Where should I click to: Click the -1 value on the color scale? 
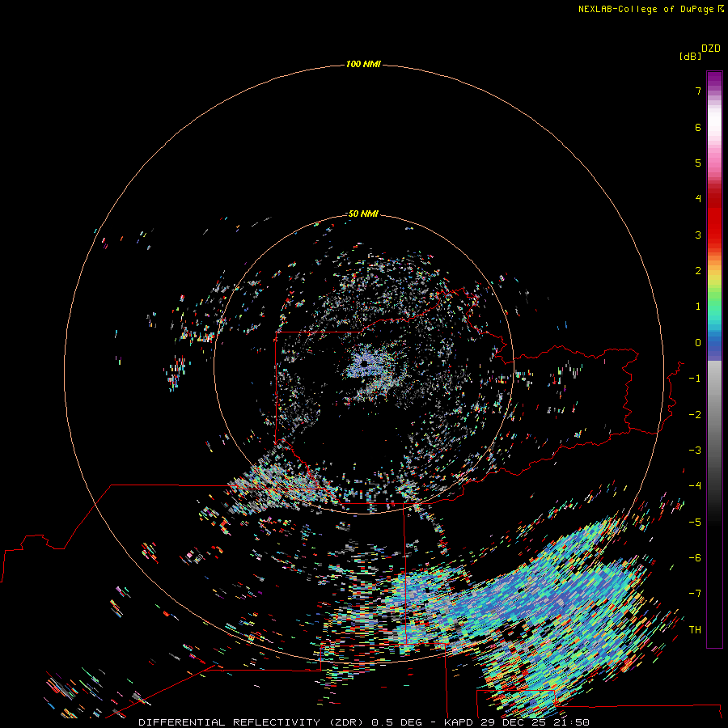tap(695, 379)
